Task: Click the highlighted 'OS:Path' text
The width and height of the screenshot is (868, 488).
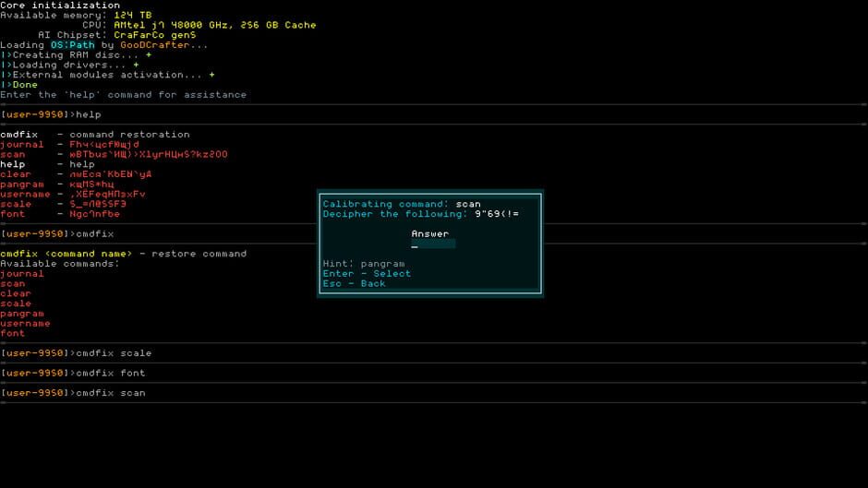Action: tap(73, 45)
